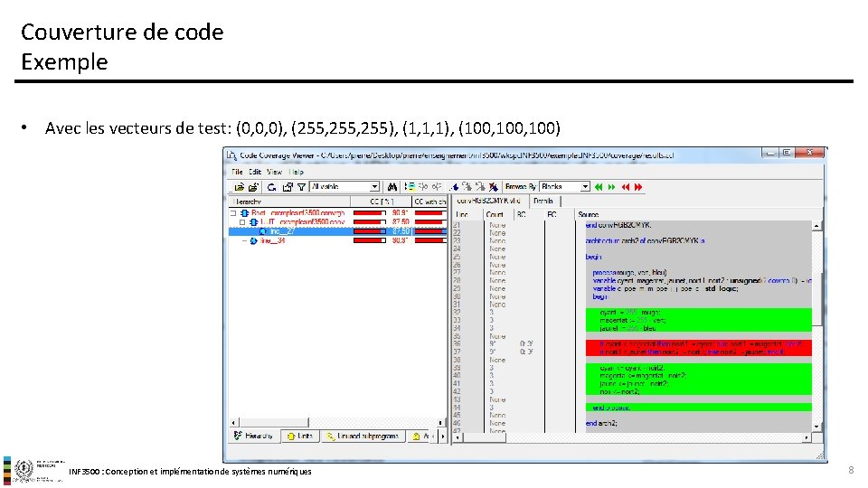
Task: Click the second grayed marker toolbar icon
Action: [480, 187]
